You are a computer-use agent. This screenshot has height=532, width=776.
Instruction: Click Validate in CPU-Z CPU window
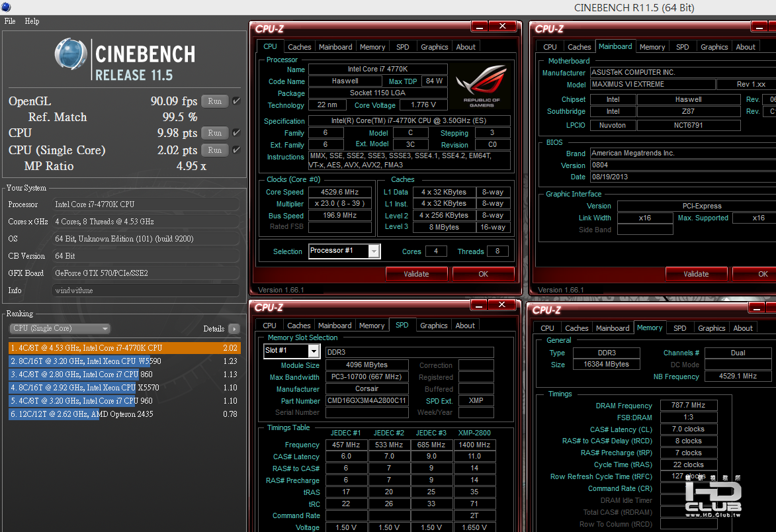click(x=416, y=274)
